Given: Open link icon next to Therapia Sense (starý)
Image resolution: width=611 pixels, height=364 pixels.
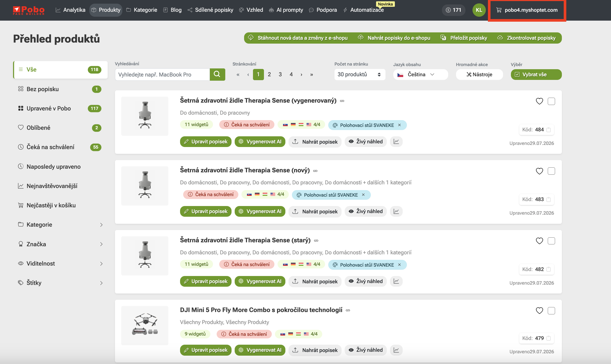Looking at the screenshot, I should coord(316,240).
